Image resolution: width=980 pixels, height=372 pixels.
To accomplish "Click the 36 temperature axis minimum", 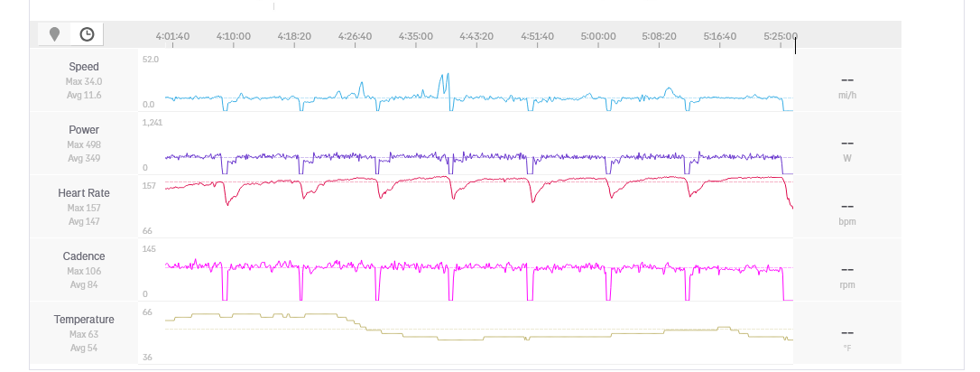I will click(147, 358).
